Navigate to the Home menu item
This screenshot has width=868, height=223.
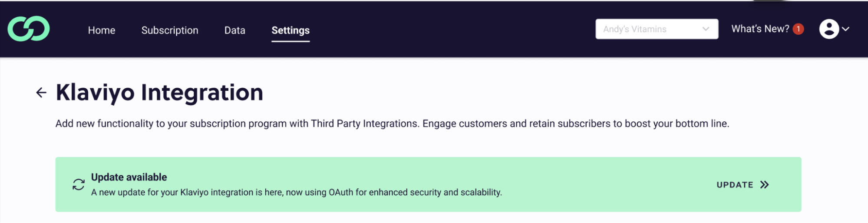pyautogui.click(x=102, y=30)
